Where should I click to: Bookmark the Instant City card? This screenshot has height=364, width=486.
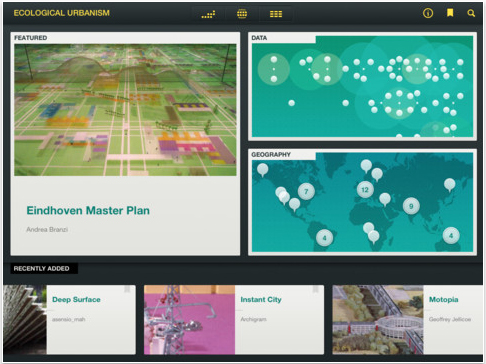pyautogui.click(x=315, y=289)
